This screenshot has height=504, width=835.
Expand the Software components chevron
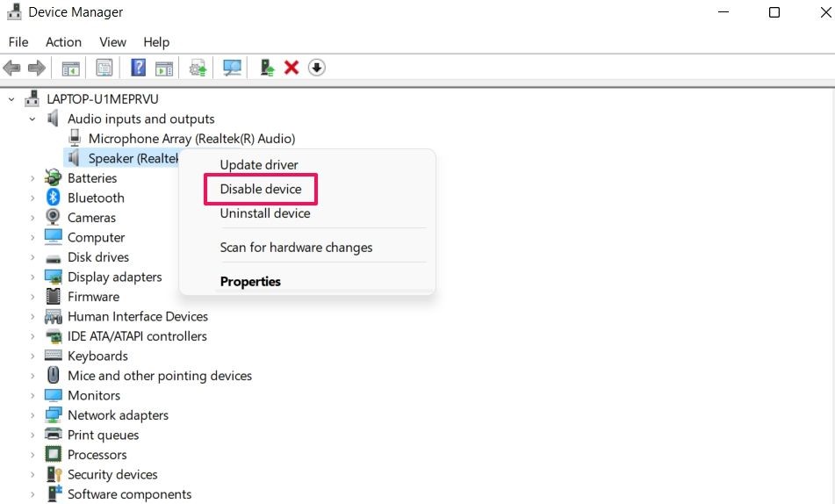click(32, 493)
